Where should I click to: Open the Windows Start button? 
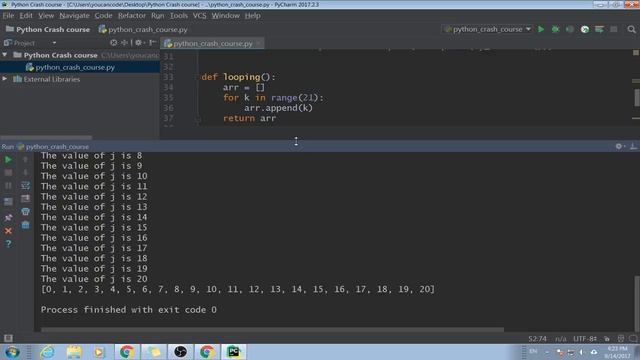[x=12, y=352]
